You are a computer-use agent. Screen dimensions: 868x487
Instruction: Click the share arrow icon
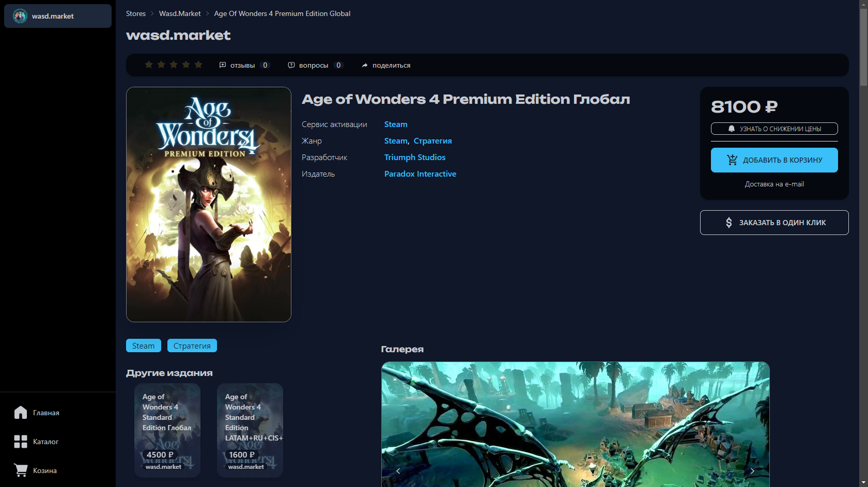(x=365, y=65)
